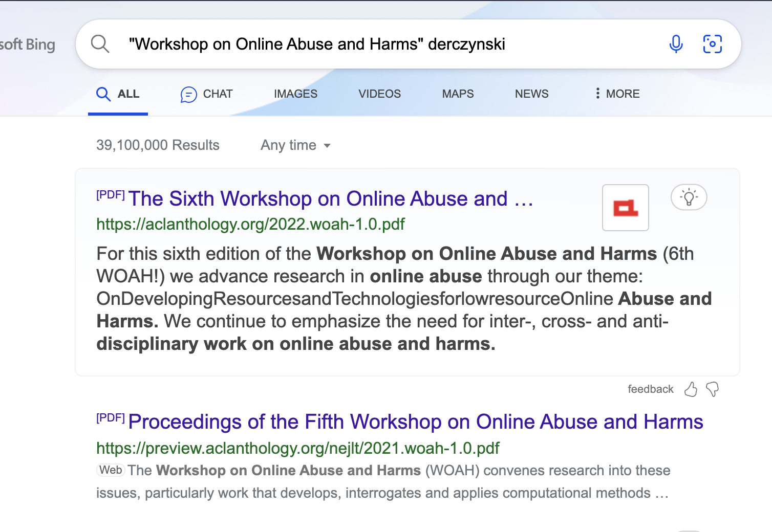
Task: Give thumbs down feedback on the first result
Action: [x=712, y=390]
